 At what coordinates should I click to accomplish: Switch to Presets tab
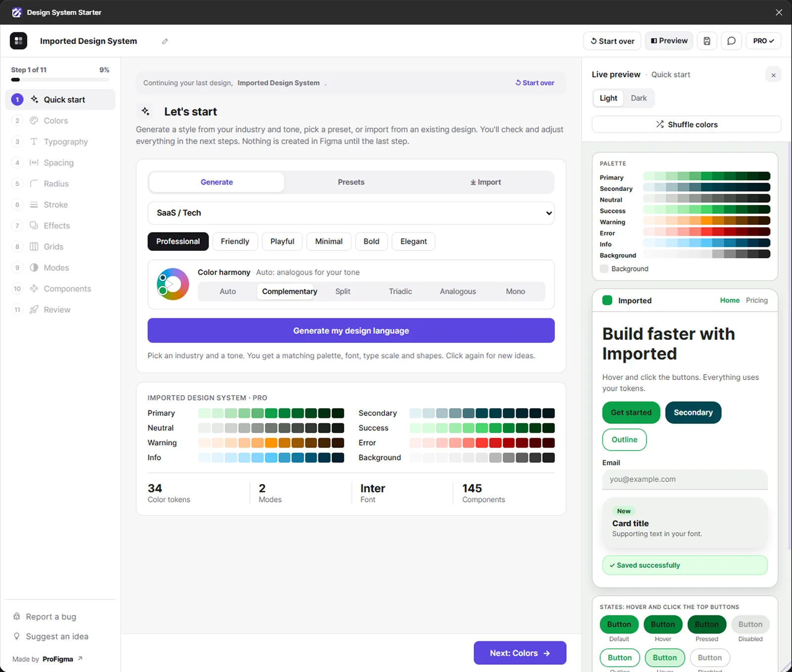point(351,182)
